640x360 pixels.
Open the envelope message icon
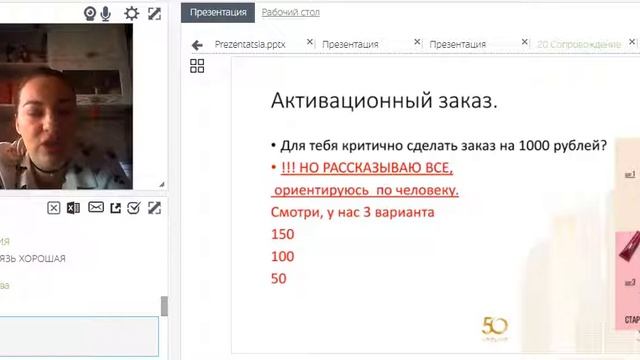point(96,207)
